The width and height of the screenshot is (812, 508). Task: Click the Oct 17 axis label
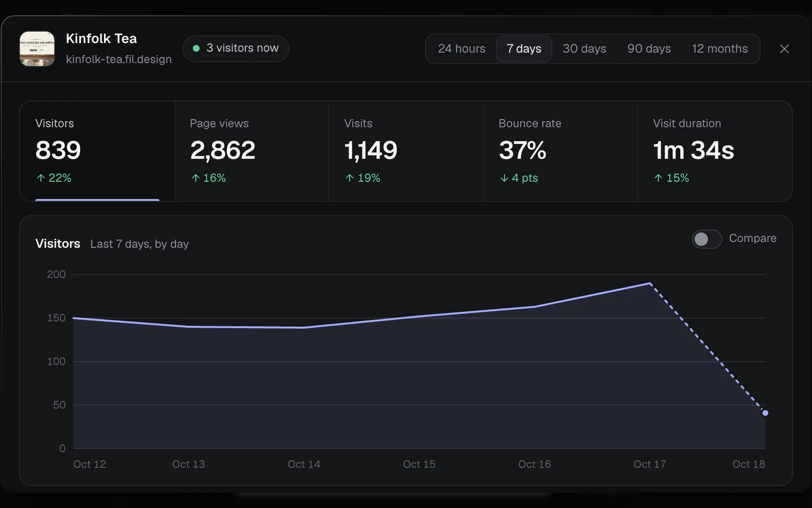click(x=650, y=464)
